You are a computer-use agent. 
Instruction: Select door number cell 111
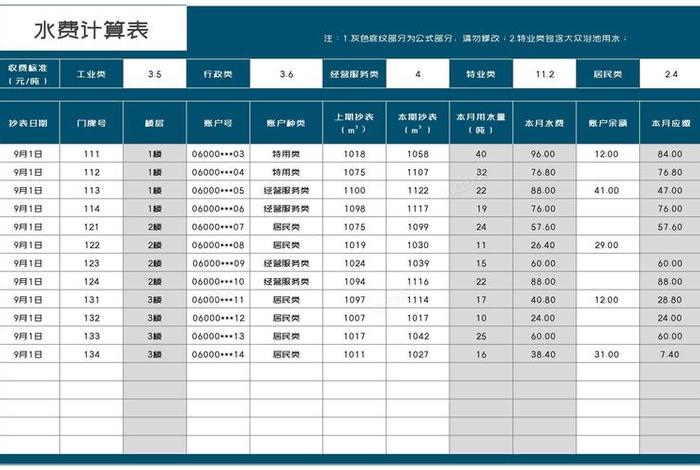coord(92,154)
